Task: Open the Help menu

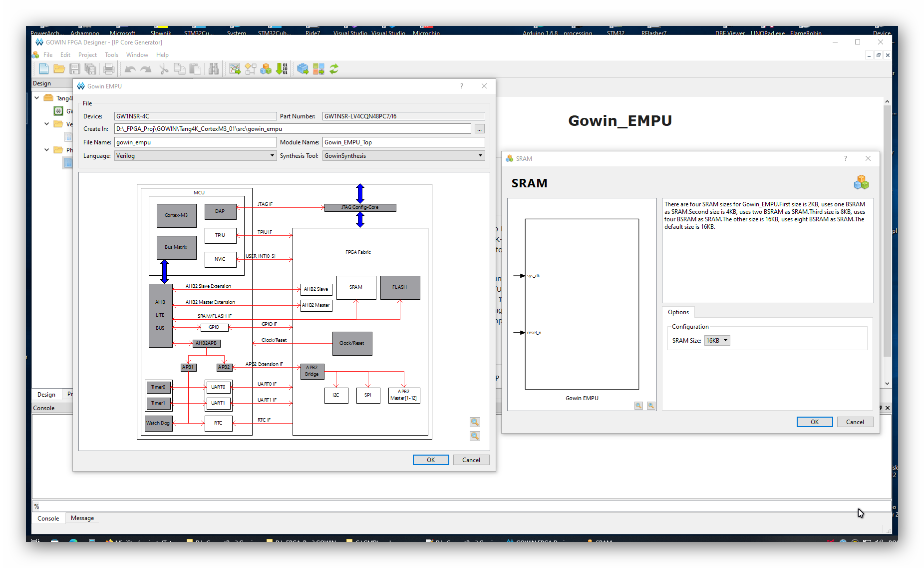Action: tap(162, 55)
